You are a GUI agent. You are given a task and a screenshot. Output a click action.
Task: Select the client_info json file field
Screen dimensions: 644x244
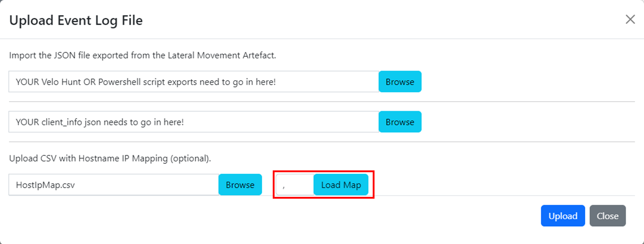click(193, 122)
